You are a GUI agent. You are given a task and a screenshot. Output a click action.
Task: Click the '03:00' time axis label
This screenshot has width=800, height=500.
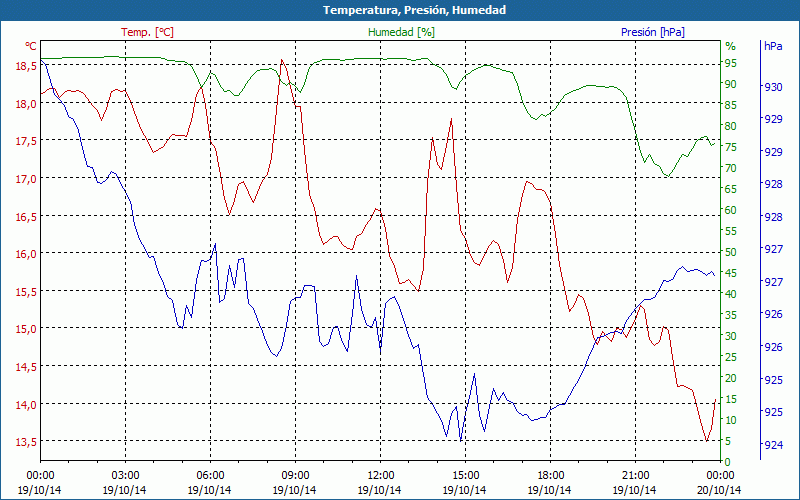pyautogui.click(x=125, y=476)
